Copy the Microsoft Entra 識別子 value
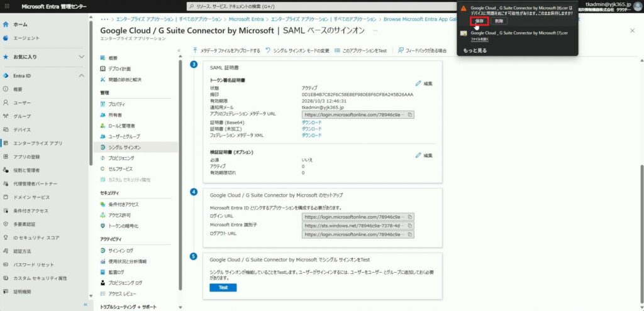The width and height of the screenshot is (644, 311). coord(410,225)
